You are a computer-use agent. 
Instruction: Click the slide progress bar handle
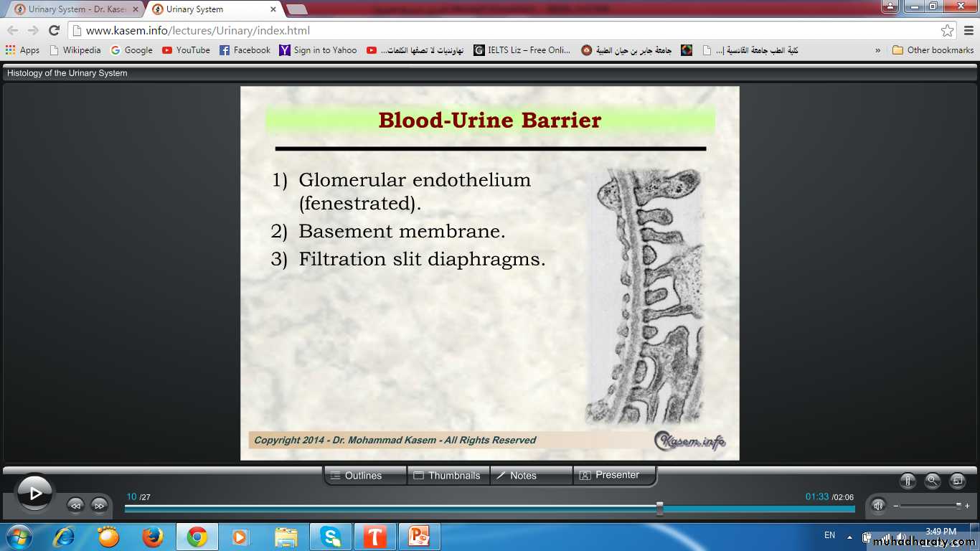tap(659, 509)
